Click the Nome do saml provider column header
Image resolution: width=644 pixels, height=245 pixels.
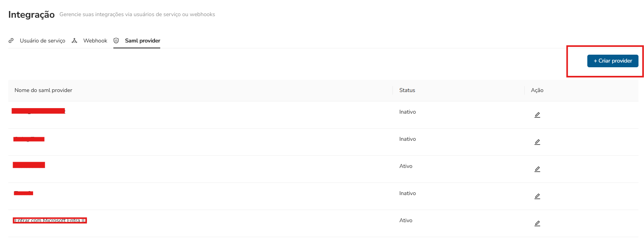(x=43, y=90)
